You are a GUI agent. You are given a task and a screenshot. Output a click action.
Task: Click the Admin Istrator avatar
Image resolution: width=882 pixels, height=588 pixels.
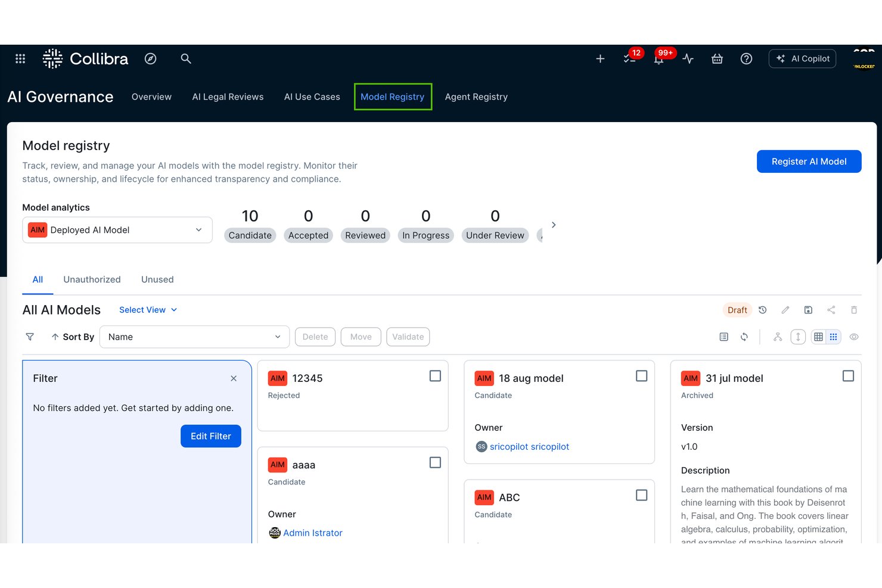(275, 533)
